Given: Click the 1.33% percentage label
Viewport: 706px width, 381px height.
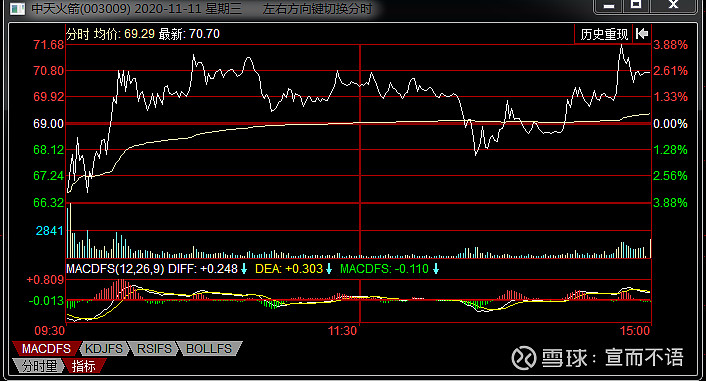Looking at the screenshot, I should 670,97.
